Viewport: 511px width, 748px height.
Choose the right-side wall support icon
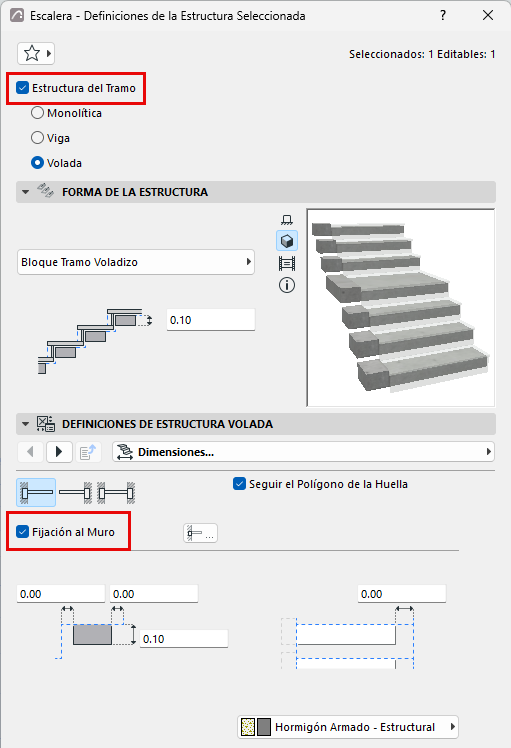pyautogui.click(x=75, y=492)
